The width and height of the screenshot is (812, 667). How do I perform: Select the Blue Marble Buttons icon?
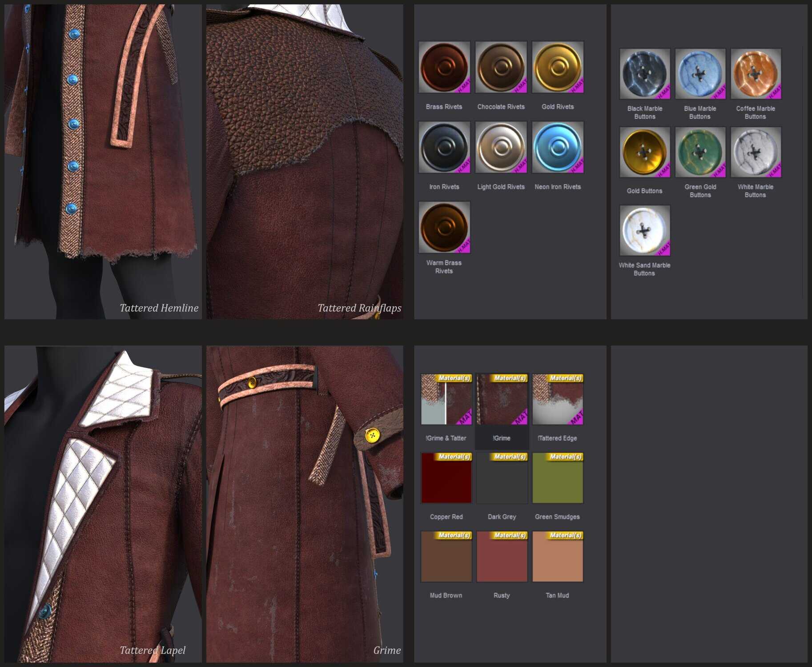click(700, 74)
